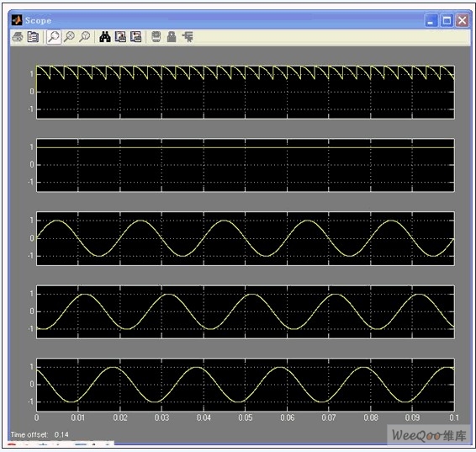Click the MATLAB logo in title bar
476x452 pixels.
[x=17, y=20]
